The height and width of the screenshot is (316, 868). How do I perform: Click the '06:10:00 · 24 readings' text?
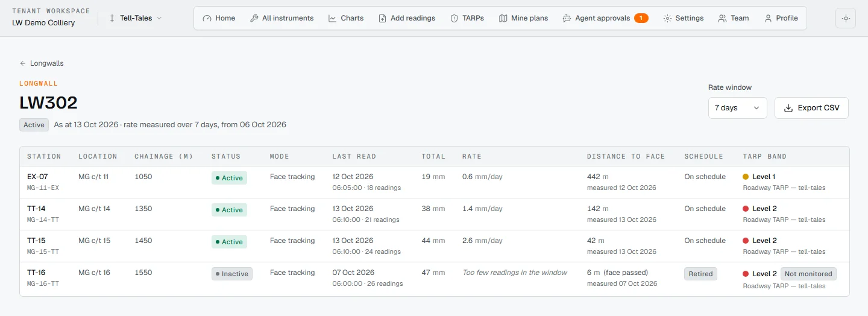(x=366, y=251)
